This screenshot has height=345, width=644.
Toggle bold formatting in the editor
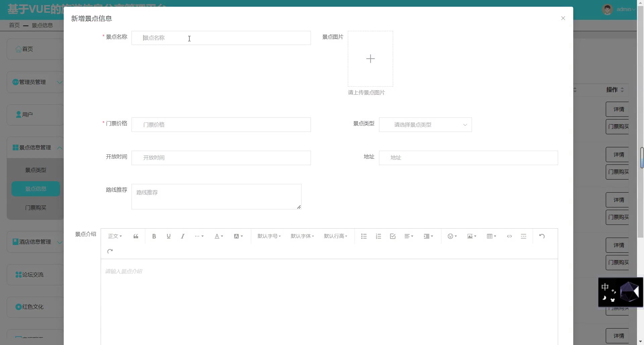154,236
